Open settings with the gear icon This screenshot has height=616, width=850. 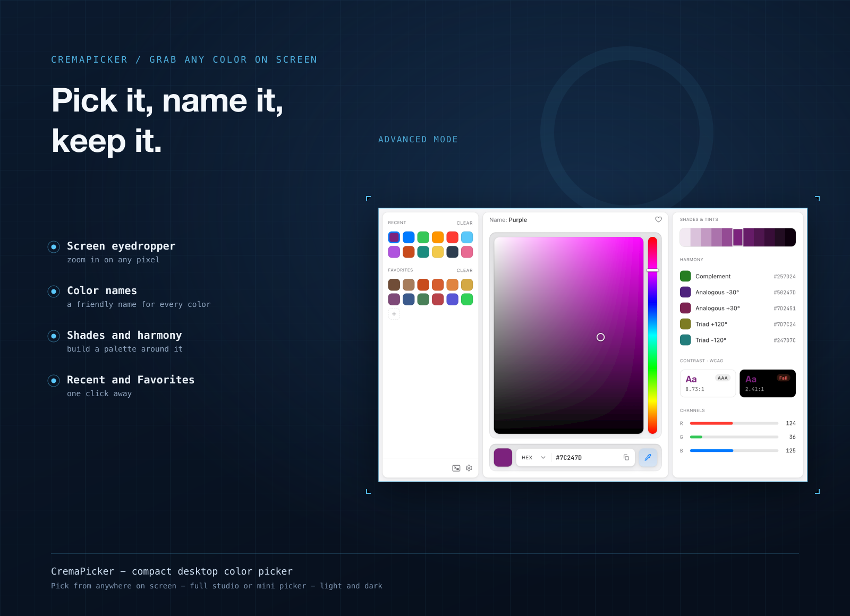(x=469, y=468)
